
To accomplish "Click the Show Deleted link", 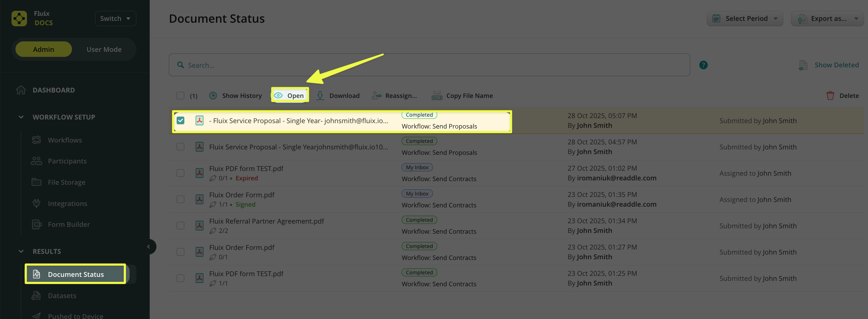I will tap(836, 65).
